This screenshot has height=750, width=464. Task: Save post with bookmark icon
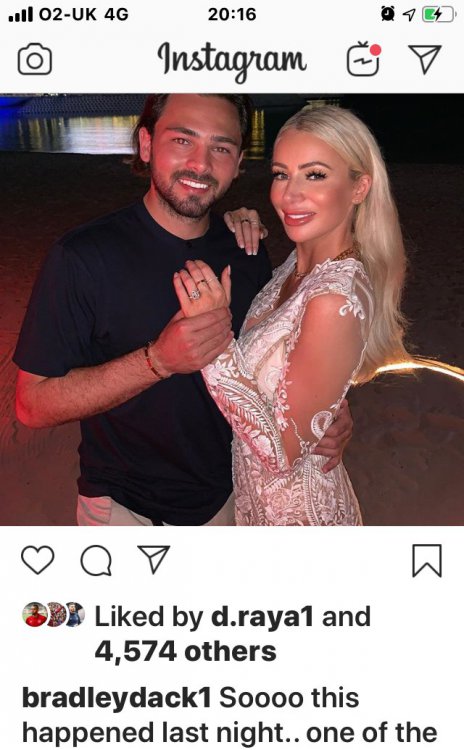click(x=427, y=560)
